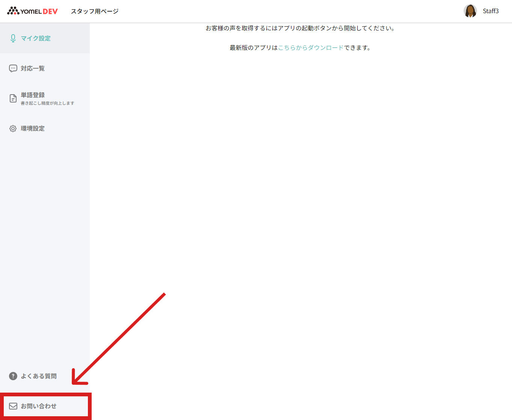Go to the 対応一覧 page
Viewport: 512px width, 420px height.
pyautogui.click(x=45, y=68)
